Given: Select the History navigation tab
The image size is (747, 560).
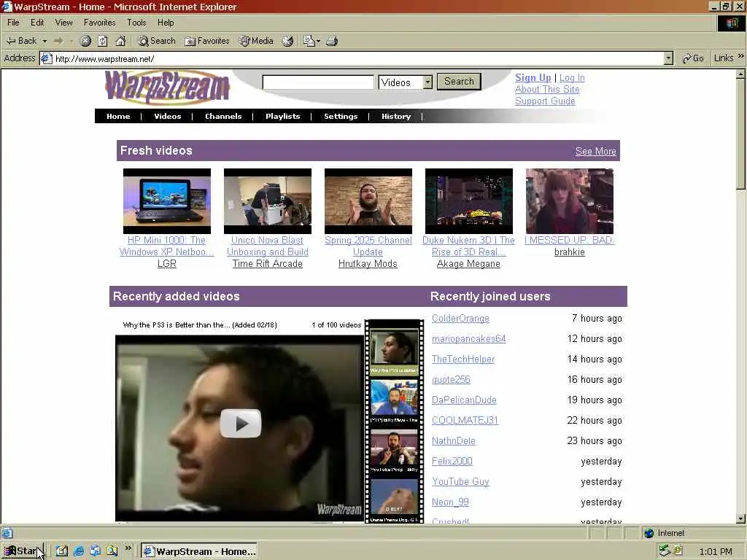Looking at the screenshot, I should pyautogui.click(x=396, y=116).
